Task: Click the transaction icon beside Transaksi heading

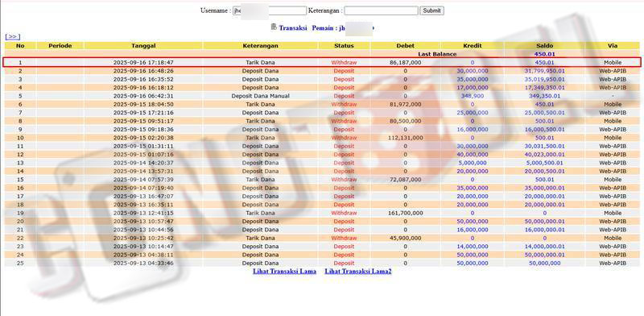Action: click(274, 27)
